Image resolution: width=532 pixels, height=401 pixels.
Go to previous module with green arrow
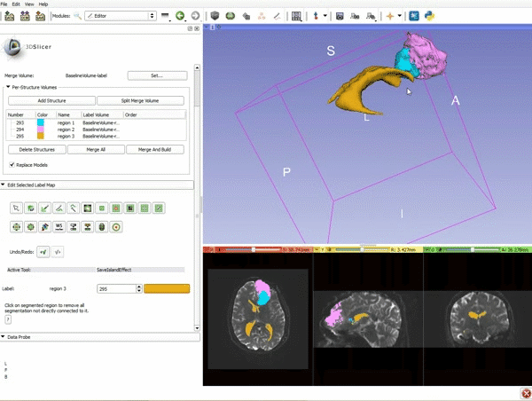tap(180, 16)
